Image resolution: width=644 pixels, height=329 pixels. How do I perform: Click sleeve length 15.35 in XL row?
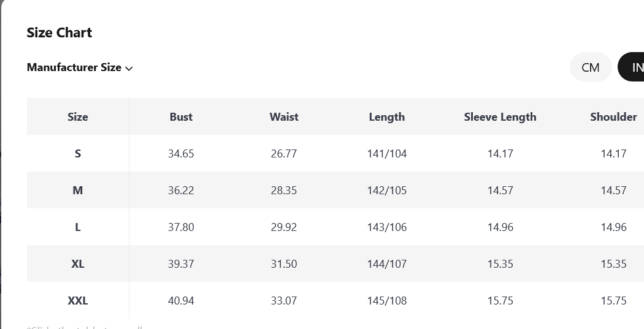[500, 264]
